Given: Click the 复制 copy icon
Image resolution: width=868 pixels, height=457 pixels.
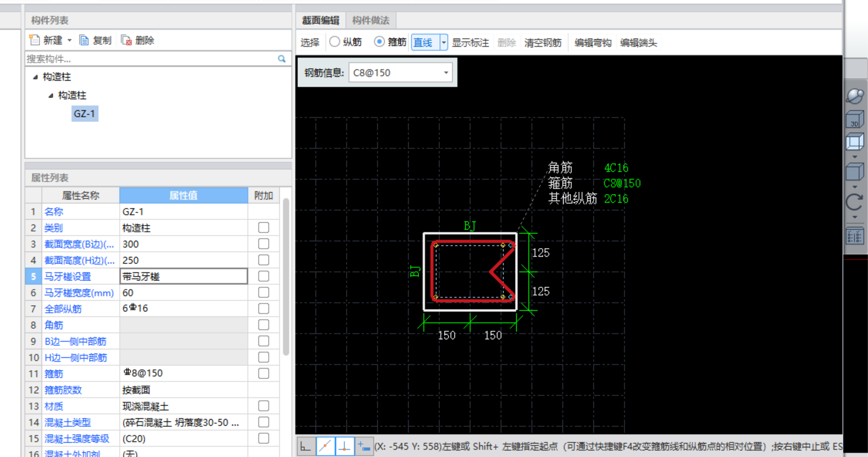Looking at the screenshot, I should click(x=84, y=40).
